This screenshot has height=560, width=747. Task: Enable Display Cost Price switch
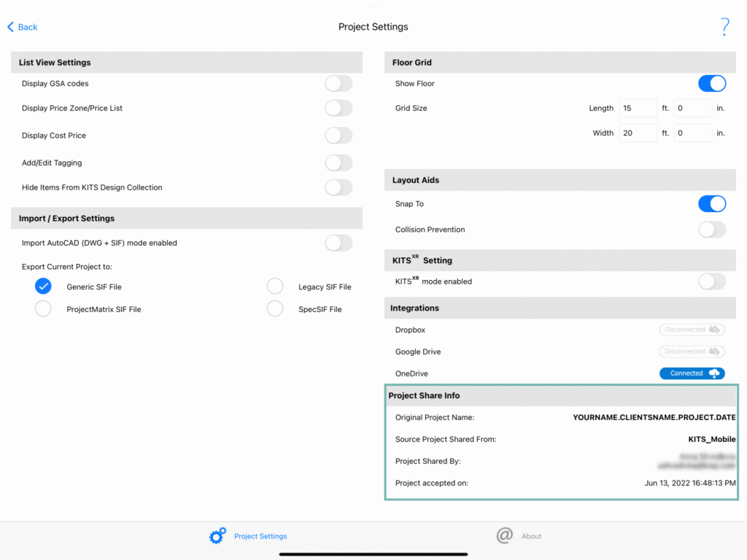pos(338,135)
